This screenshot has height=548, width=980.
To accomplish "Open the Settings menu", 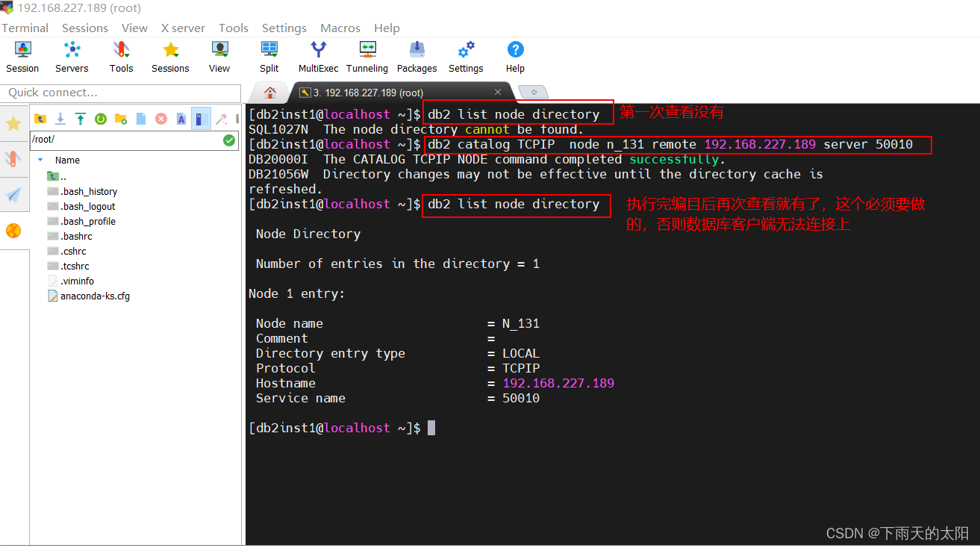I will 284,28.
